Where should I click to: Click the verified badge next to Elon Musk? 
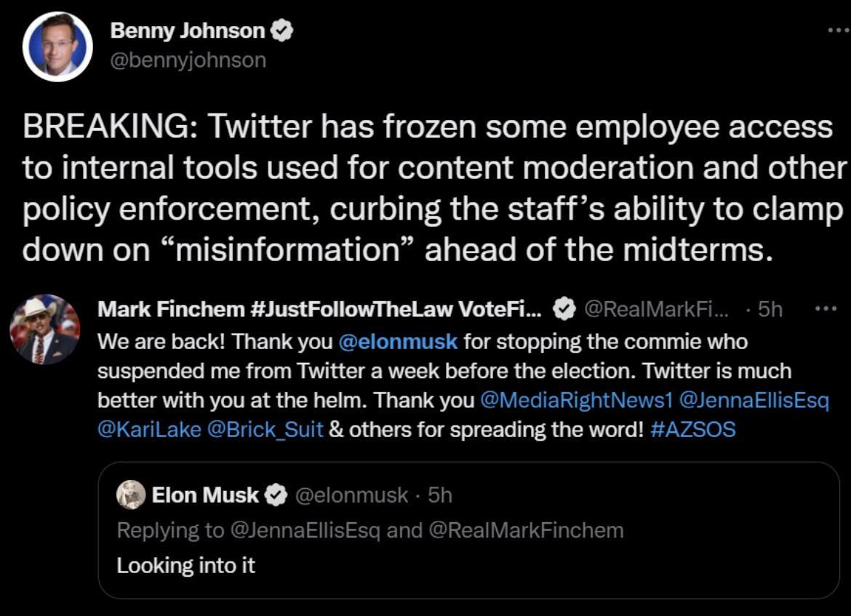click(275, 495)
